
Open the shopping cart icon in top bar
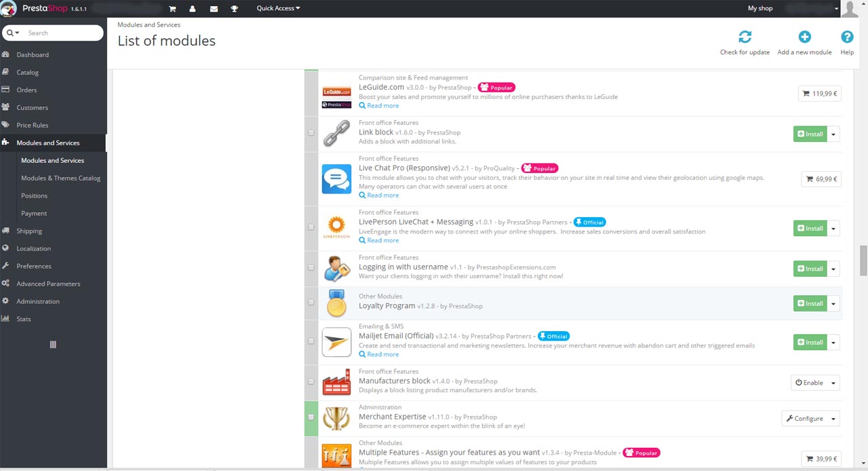tap(172, 9)
